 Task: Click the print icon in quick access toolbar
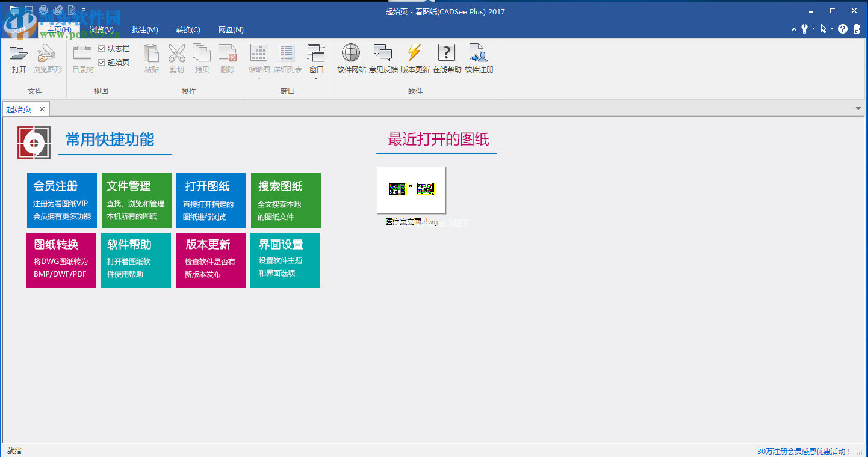click(x=43, y=10)
